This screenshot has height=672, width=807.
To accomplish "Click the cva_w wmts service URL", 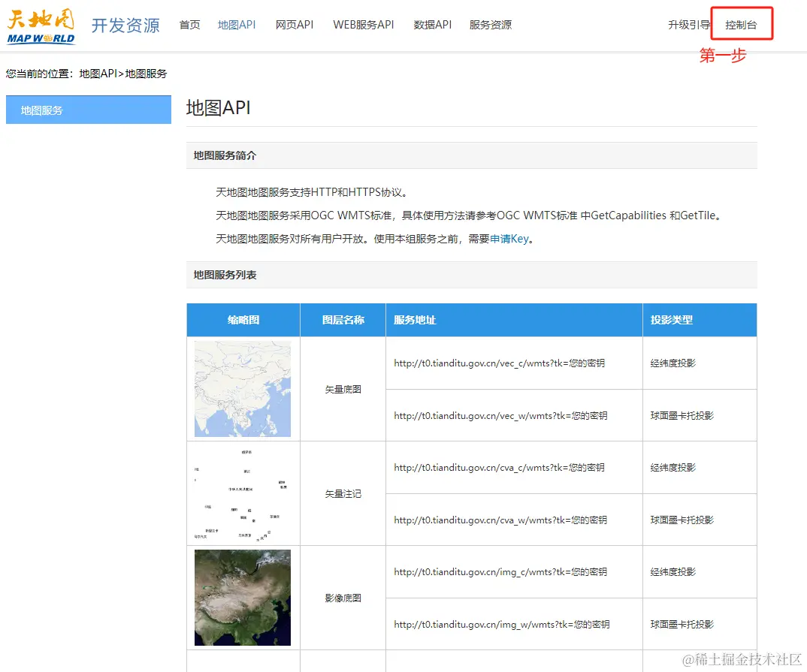I will coord(500,520).
